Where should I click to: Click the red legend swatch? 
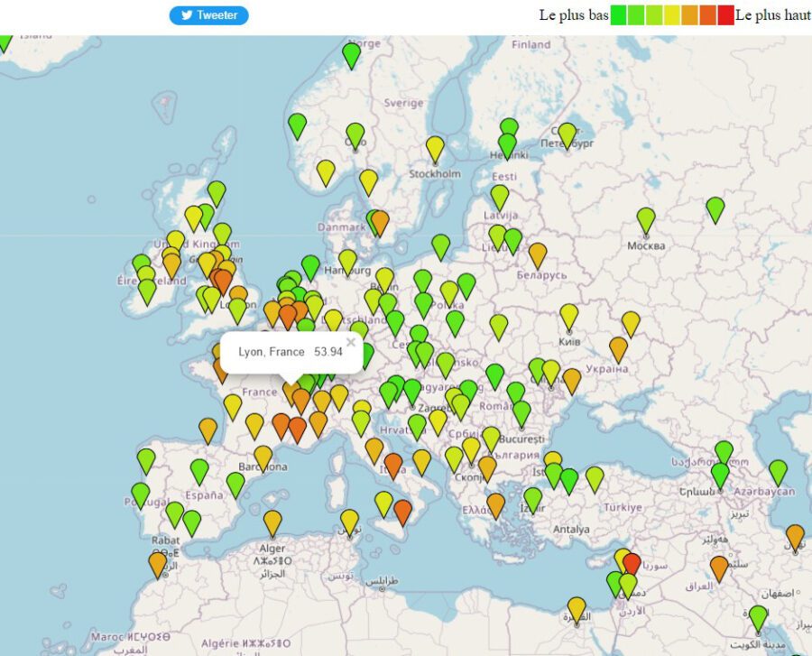[x=725, y=15]
